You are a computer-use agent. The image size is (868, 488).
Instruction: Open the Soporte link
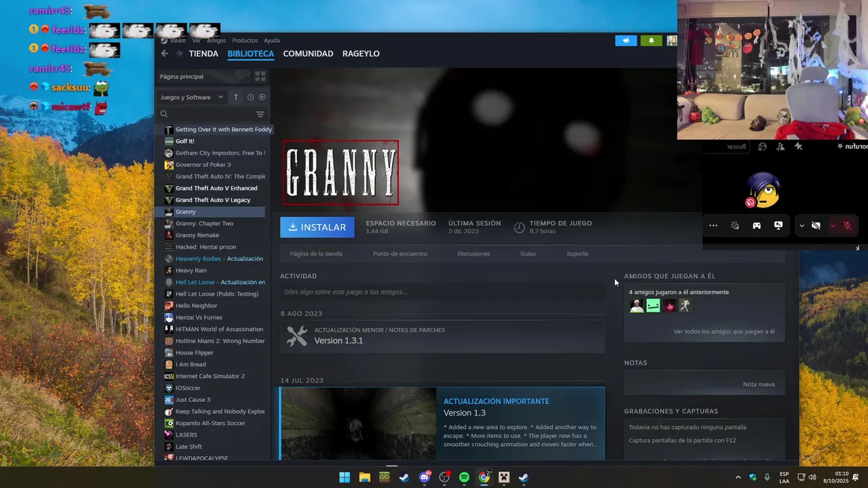[577, 253]
